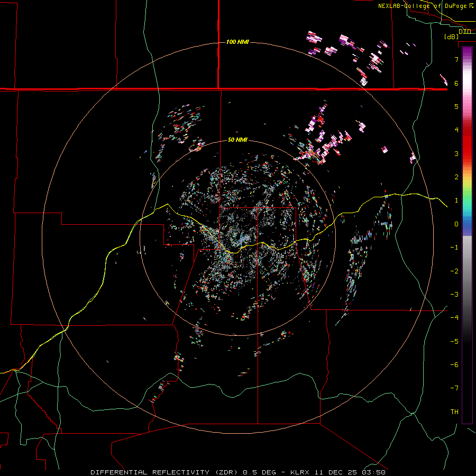Screen dimensions: 476x476
Task: Click the '-5' value on the dB scale
Action: pos(454,342)
